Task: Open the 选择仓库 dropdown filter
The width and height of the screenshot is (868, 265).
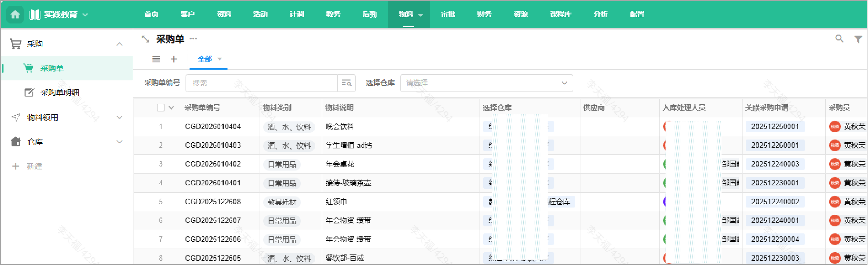Action: point(486,83)
